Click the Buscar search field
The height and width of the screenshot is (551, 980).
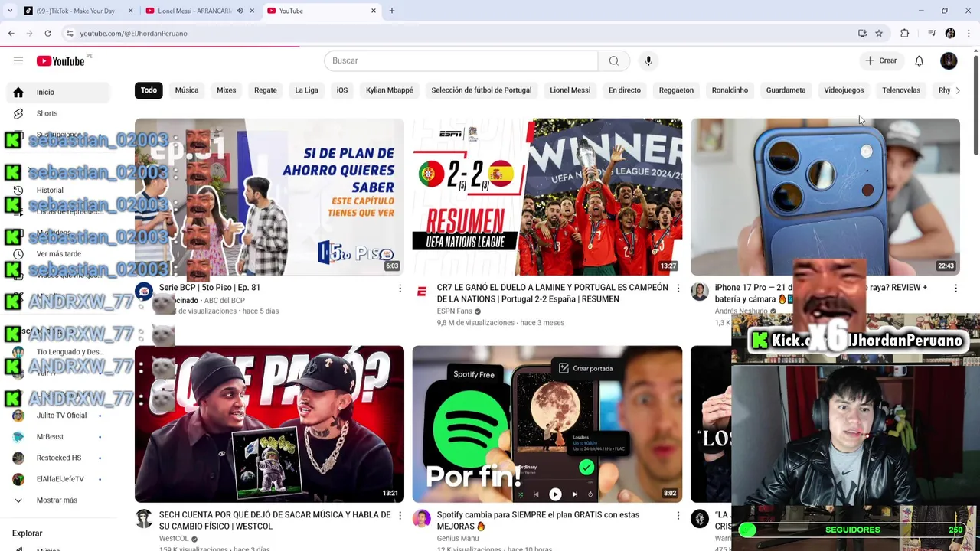coord(461,60)
